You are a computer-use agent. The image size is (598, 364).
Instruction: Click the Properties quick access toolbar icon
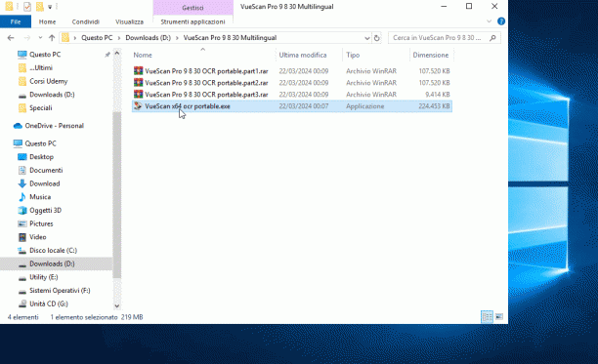click(27, 7)
